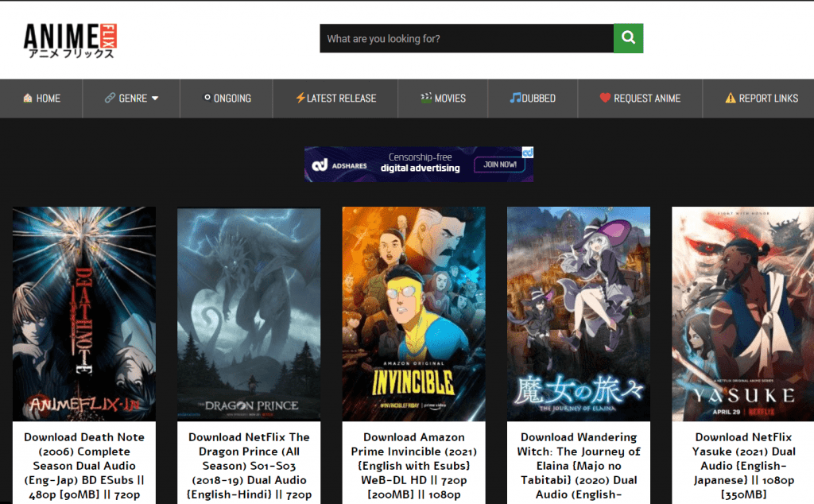Open The Dragon Prince poster thumbnail
814x504 pixels.
pos(249,313)
